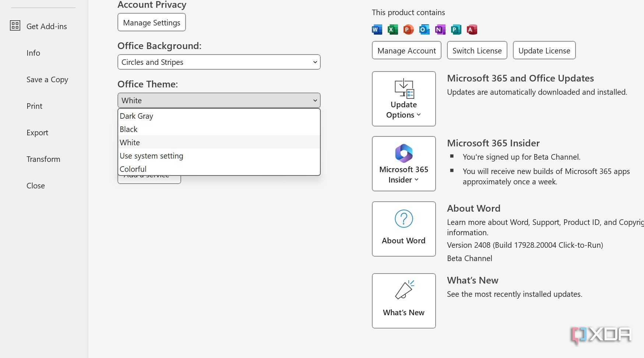Select Transform in the sidebar
The width and height of the screenshot is (644, 358).
click(43, 159)
